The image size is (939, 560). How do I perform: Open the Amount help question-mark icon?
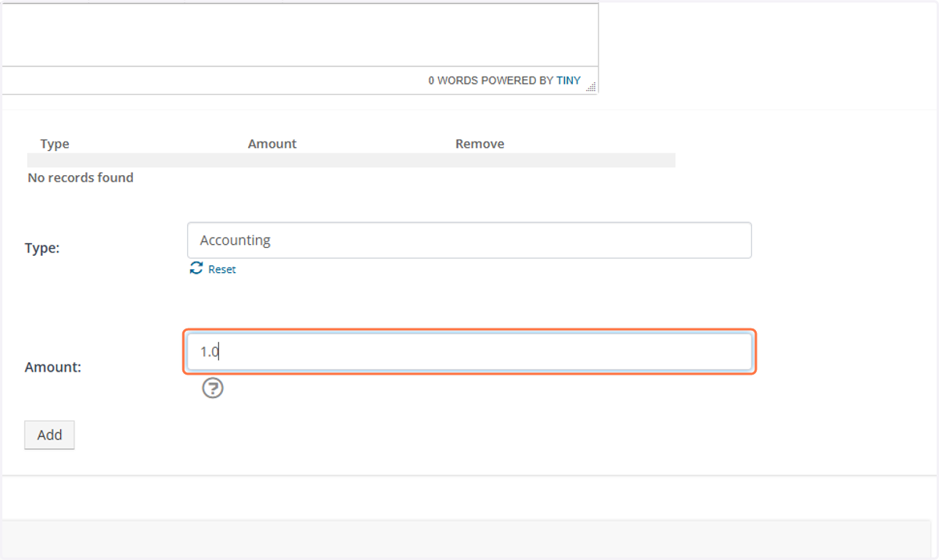point(213,388)
